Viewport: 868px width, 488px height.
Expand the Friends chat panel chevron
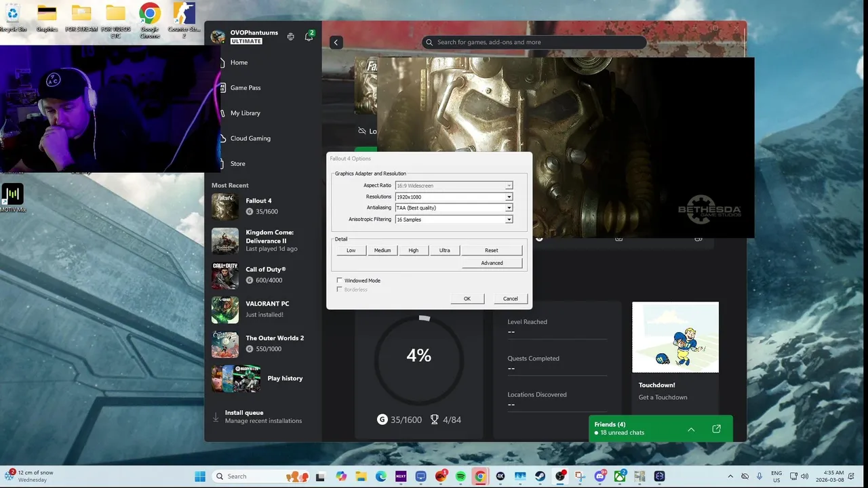coord(691,429)
